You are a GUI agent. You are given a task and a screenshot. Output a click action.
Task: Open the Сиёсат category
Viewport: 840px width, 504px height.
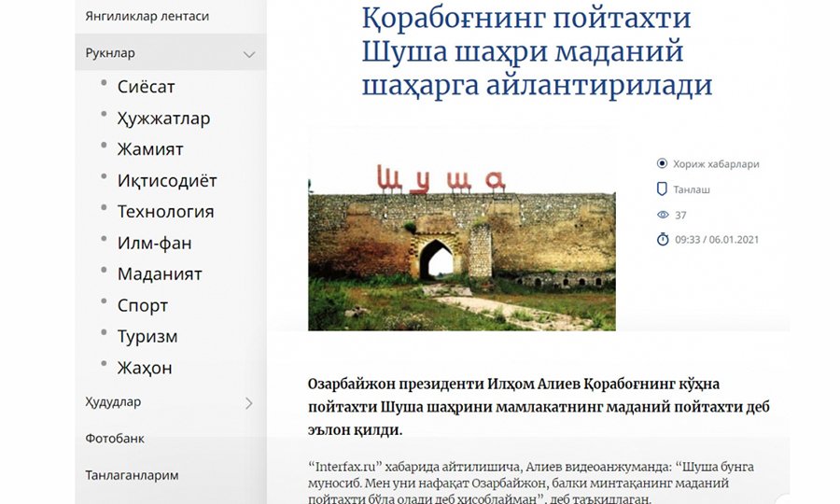146,86
